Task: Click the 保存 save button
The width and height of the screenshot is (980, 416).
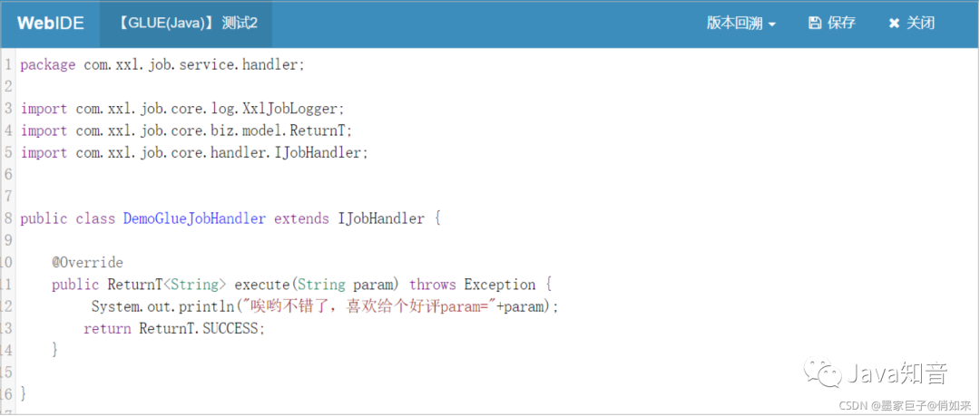Action: [832, 24]
